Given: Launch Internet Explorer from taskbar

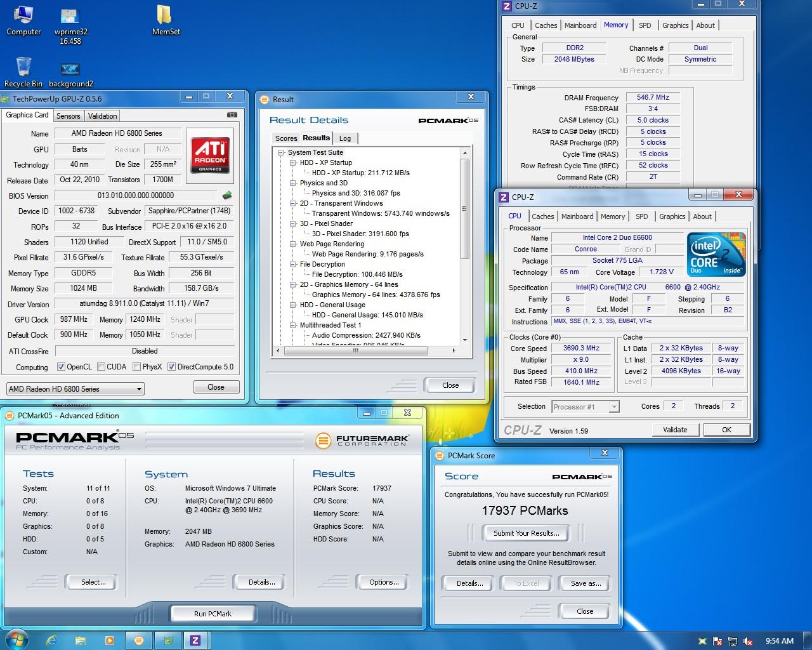Looking at the screenshot, I should pos(52,640).
